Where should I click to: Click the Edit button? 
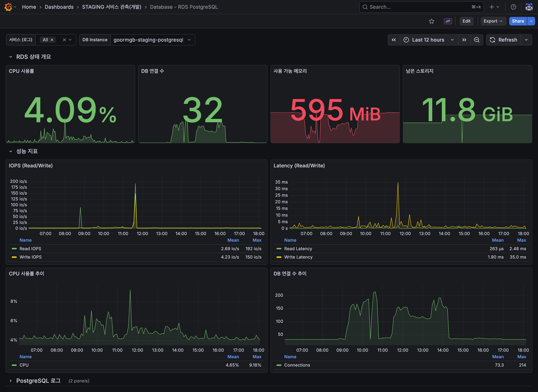click(466, 21)
